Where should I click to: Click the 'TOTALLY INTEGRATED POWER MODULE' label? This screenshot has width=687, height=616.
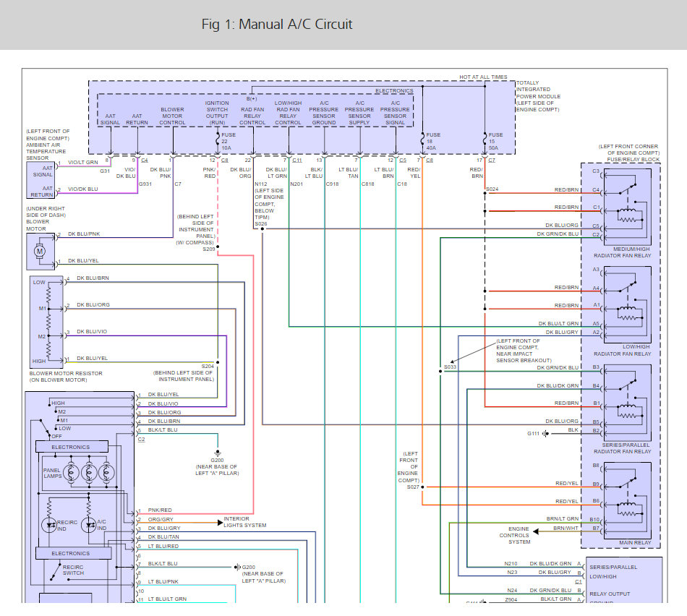[538, 90]
